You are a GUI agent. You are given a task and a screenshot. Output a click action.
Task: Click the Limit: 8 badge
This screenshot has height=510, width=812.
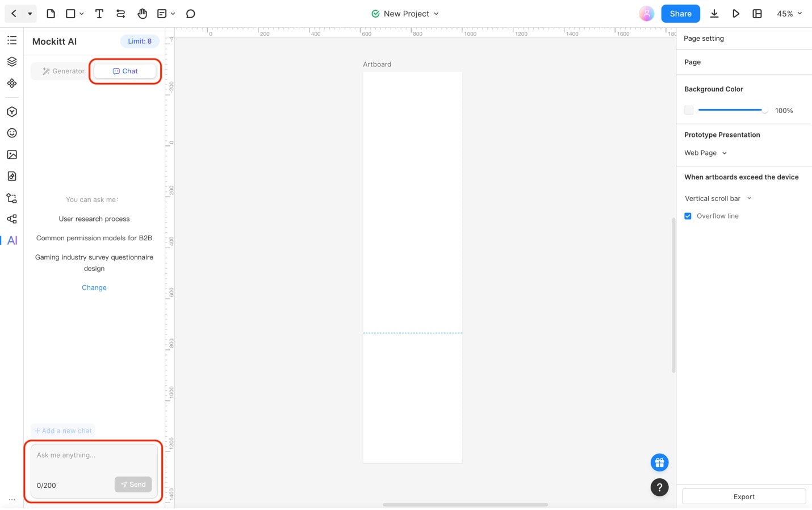[140, 41]
